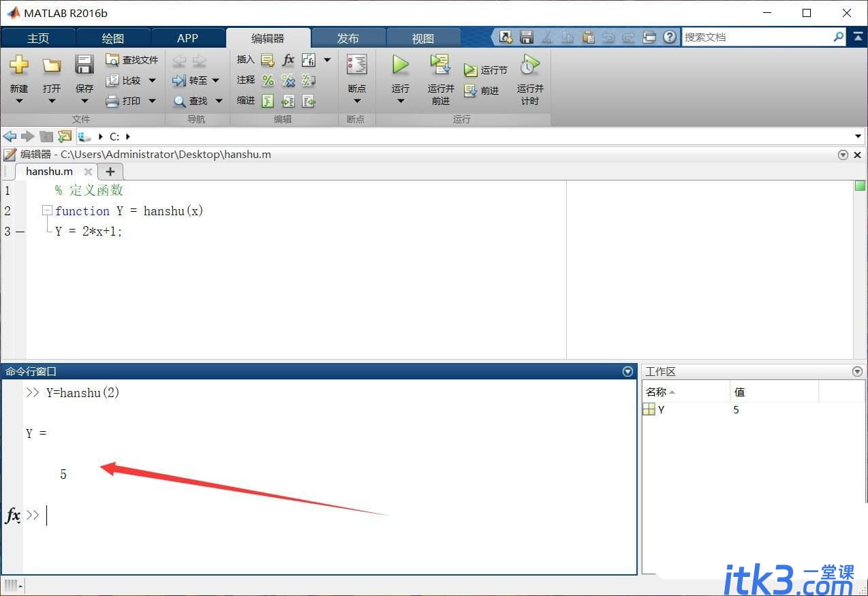
Task: Click the quick access Save icon
Action: tap(527, 37)
